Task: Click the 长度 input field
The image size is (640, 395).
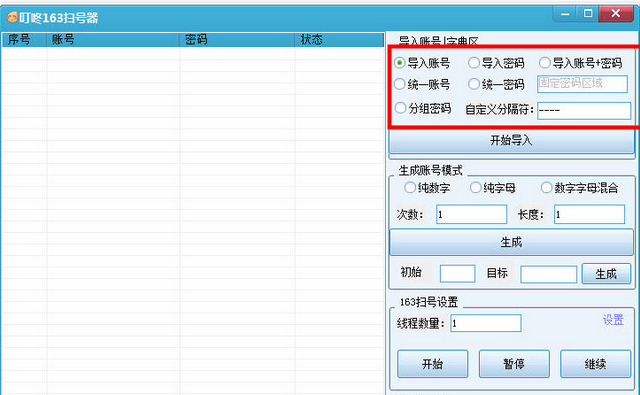Action: [589, 214]
